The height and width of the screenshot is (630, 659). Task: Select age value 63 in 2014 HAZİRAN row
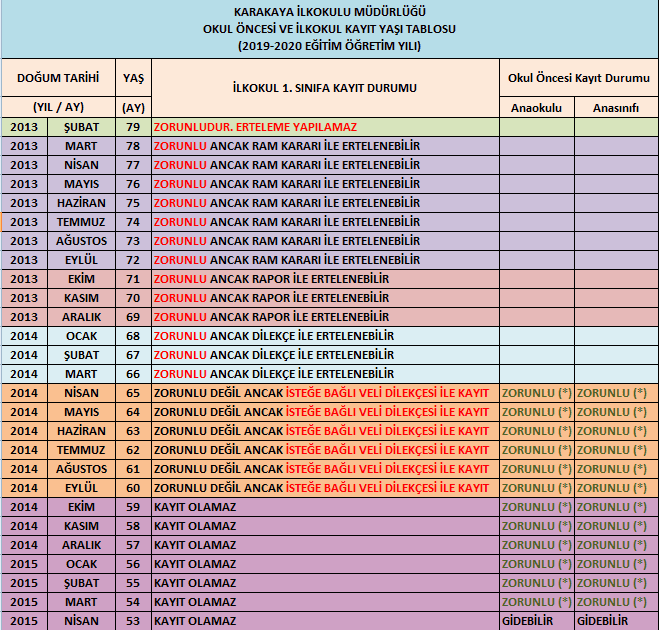tap(133, 431)
